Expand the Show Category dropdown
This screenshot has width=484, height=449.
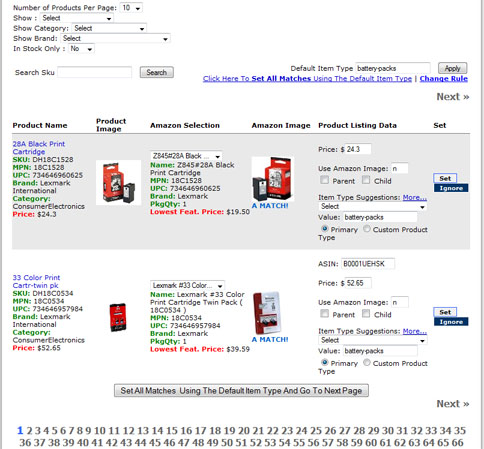click(x=109, y=28)
